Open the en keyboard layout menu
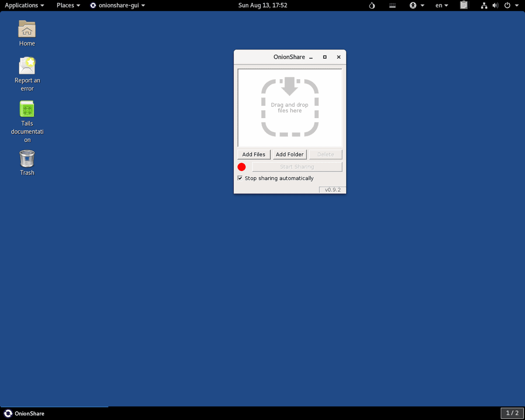This screenshot has height=420, width=525. [442, 6]
